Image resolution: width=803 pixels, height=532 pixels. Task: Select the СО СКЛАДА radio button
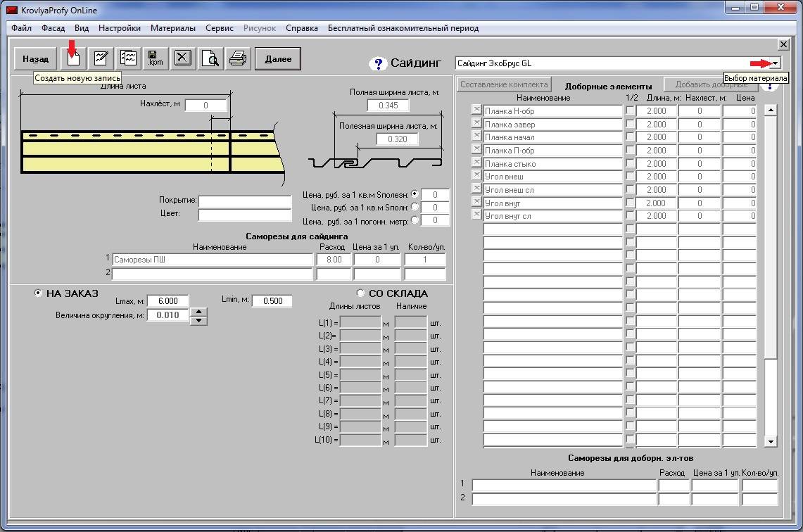[x=361, y=293]
